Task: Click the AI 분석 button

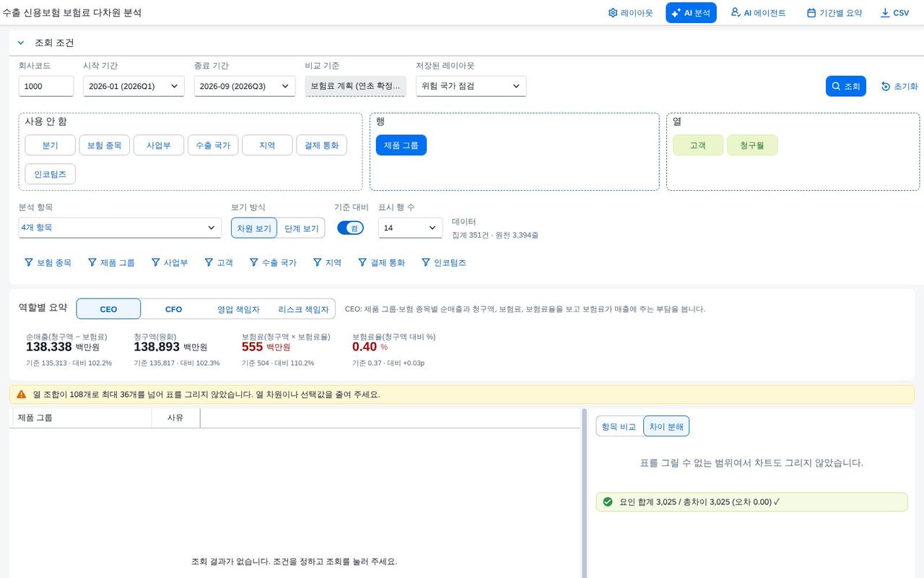Action: point(691,13)
